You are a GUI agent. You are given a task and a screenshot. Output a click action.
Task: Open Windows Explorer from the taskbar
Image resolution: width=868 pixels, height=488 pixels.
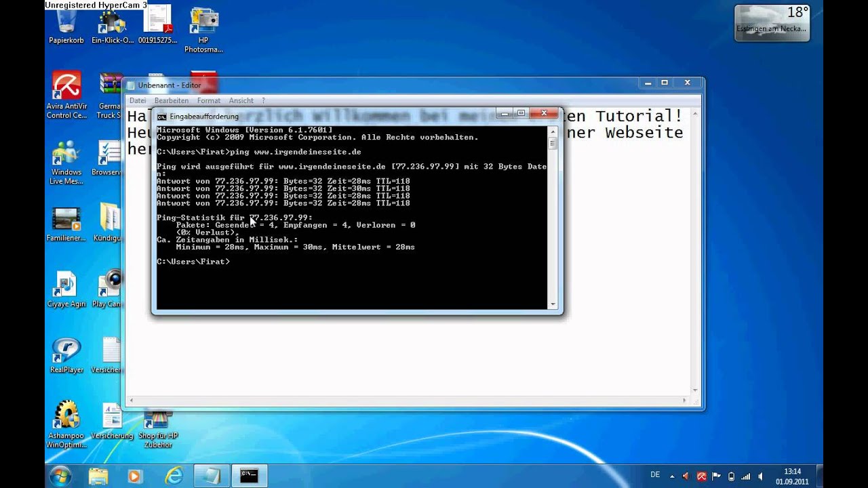tap(98, 476)
